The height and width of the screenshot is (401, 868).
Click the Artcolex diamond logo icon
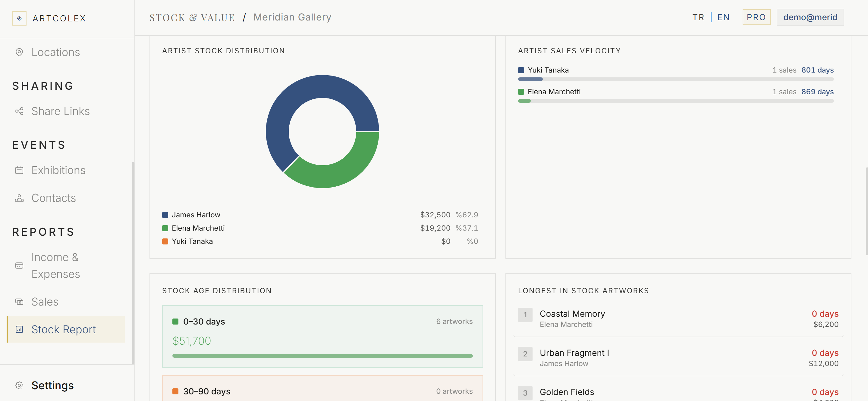(19, 18)
